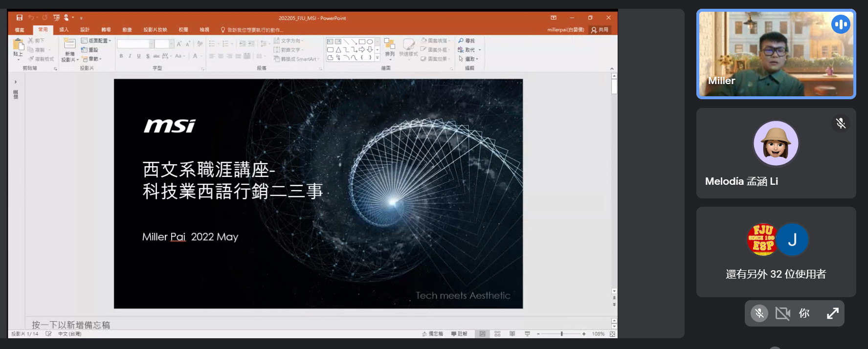
Task: Expand the Layout (版面配置) dropdown
Action: [x=96, y=41]
